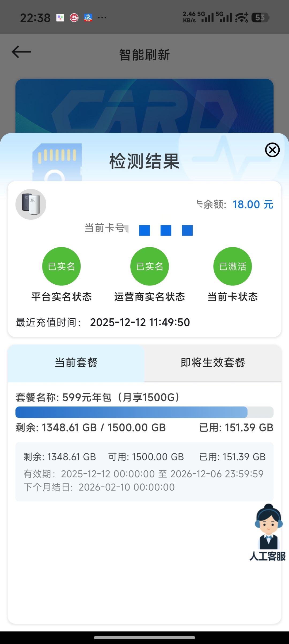The width and height of the screenshot is (289, 644).
Task: Tap the 最近充值时间 timestamp
Action: pyautogui.click(x=140, y=322)
